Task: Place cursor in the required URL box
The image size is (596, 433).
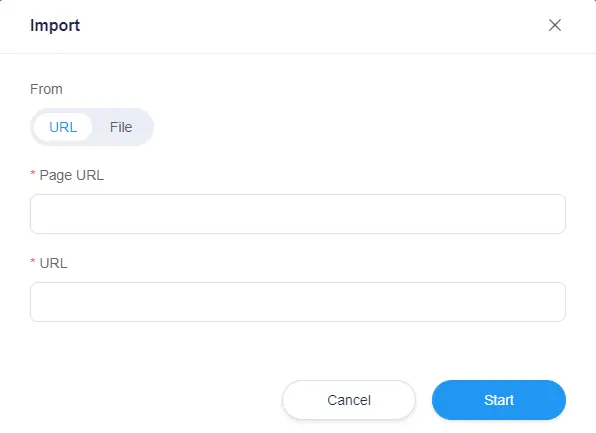Action: (x=298, y=302)
